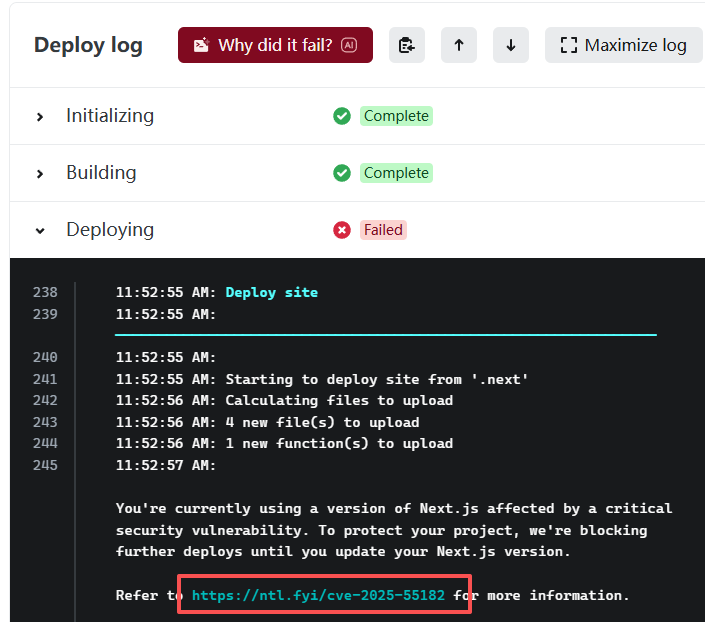705x622 pixels.
Task: Click the "Deploy log" heading
Action: (88, 45)
